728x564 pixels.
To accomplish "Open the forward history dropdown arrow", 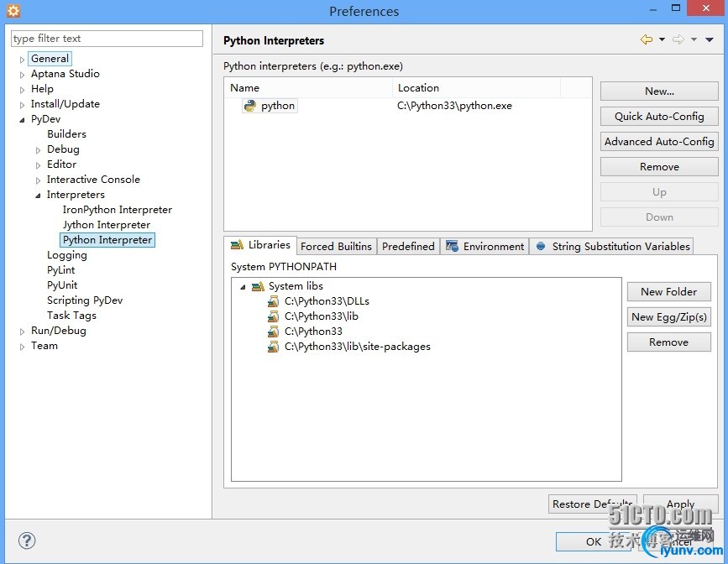I will pos(694,39).
